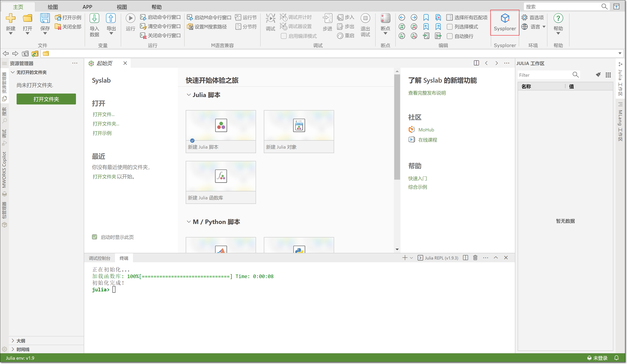Switch to the 绘图 ribbon tab
627x364 pixels.
53,7
